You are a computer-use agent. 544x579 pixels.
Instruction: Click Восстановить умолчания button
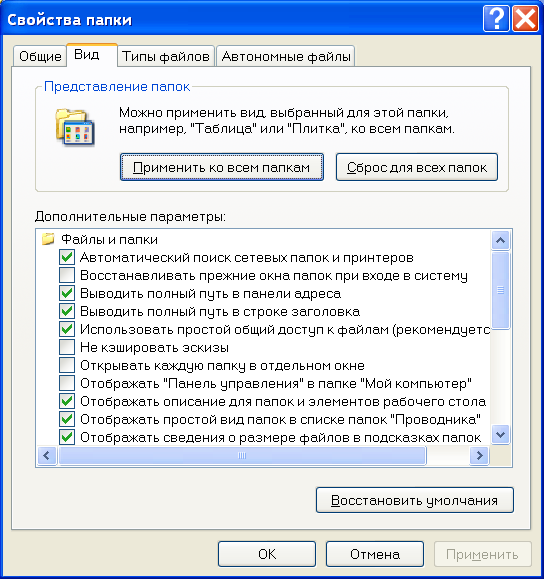414,500
